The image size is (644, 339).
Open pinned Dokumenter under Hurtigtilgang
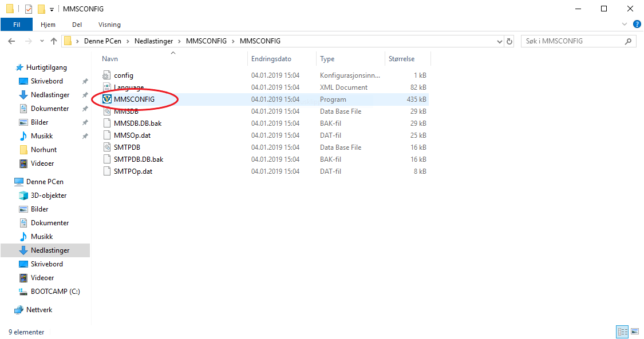(x=50, y=109)
